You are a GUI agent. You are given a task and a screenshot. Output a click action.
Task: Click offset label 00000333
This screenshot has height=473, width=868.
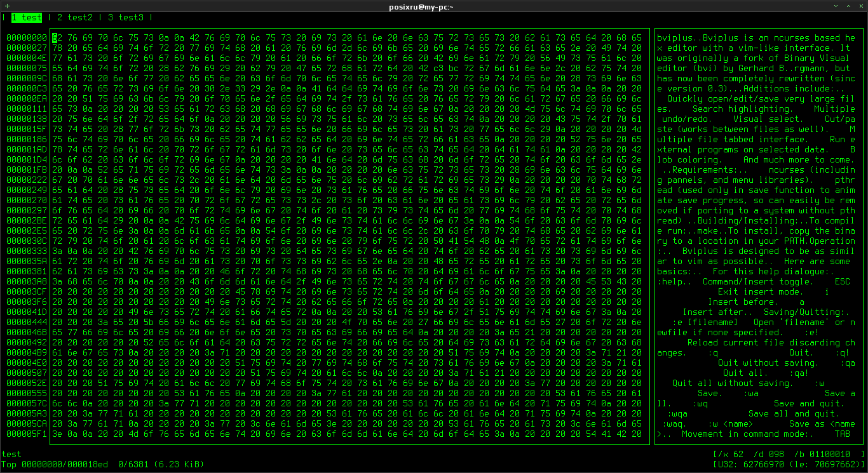coord(27,251)
